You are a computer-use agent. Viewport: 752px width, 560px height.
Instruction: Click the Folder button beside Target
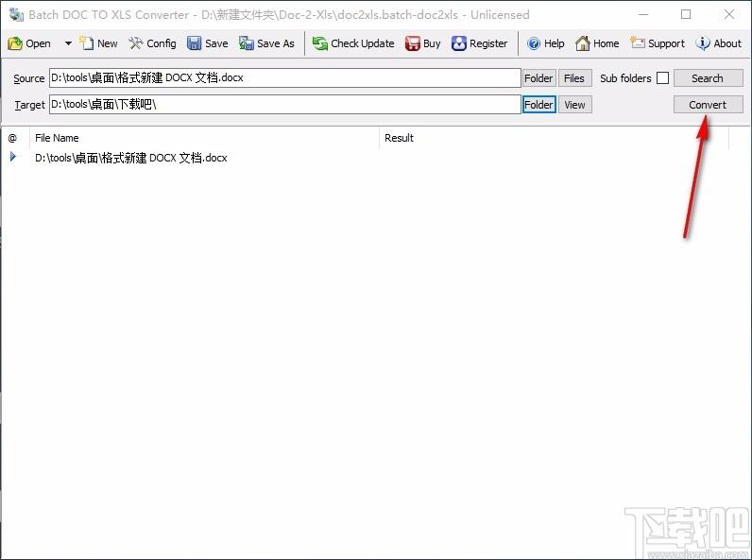538,105
